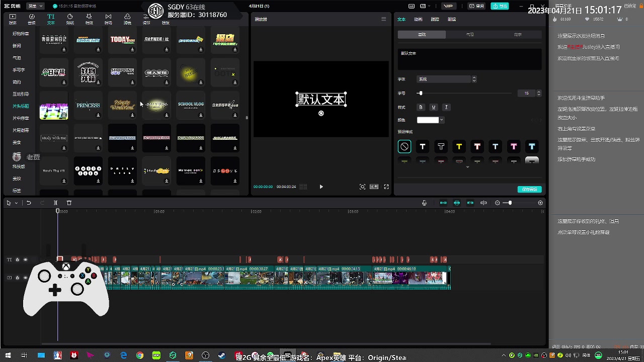Image resolution: width=644 pixels, height=362 pixels.
Task: Open the 特效 effects tab
Action: point(89,19)
